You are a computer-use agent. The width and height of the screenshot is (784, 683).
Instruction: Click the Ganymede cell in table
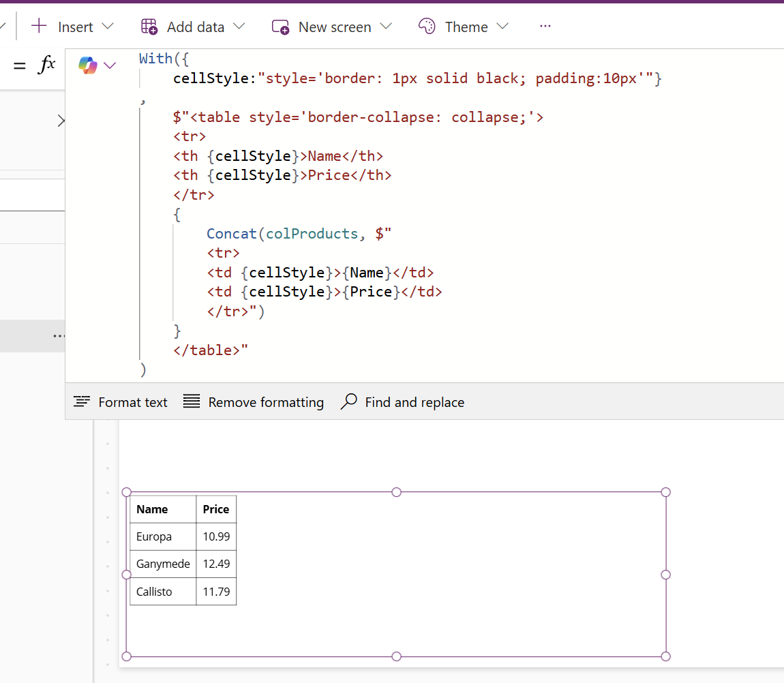[x=163, y=564]
